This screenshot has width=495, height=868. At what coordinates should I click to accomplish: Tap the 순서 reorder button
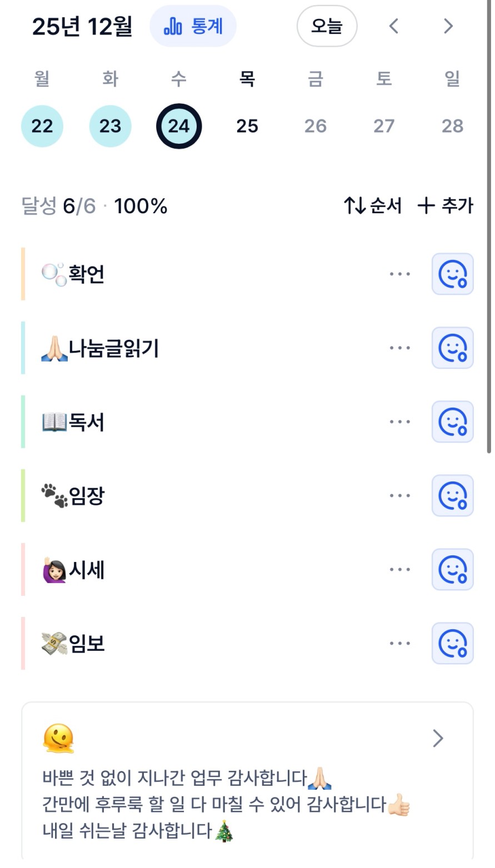[x=372, y=206]
